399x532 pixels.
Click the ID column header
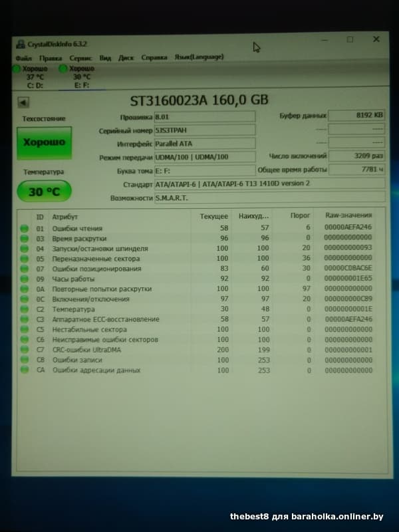point(40,217)
